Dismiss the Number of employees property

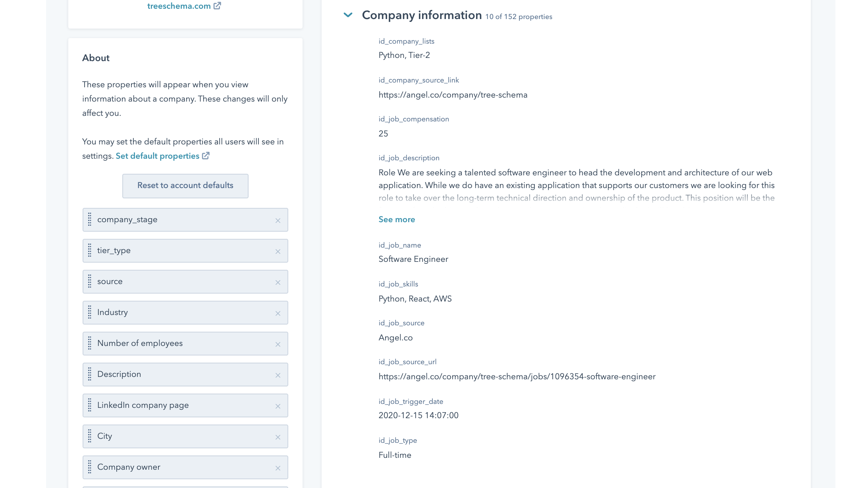(x=278, y=344)
